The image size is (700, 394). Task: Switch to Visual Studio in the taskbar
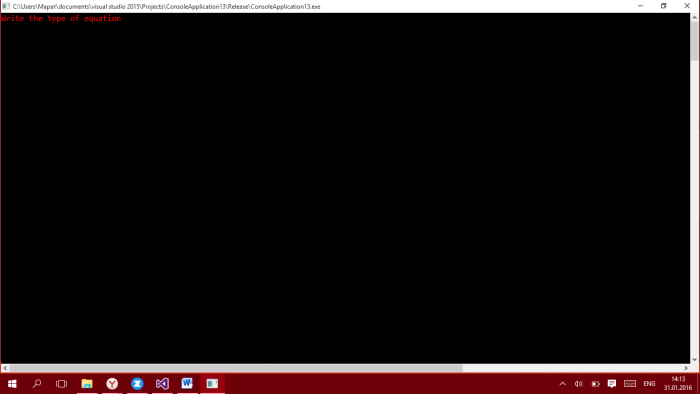tap(162, 384)
